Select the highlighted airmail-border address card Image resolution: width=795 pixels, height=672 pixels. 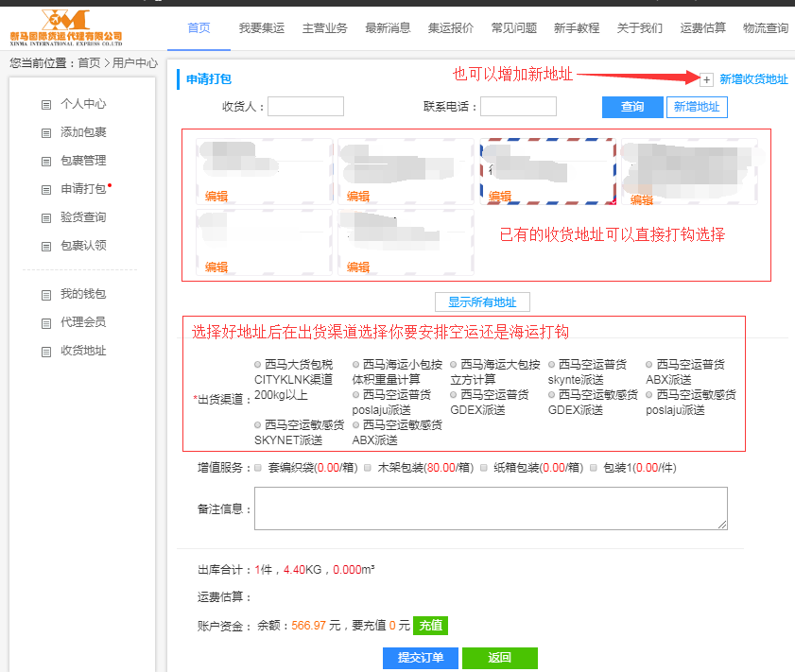548,171
